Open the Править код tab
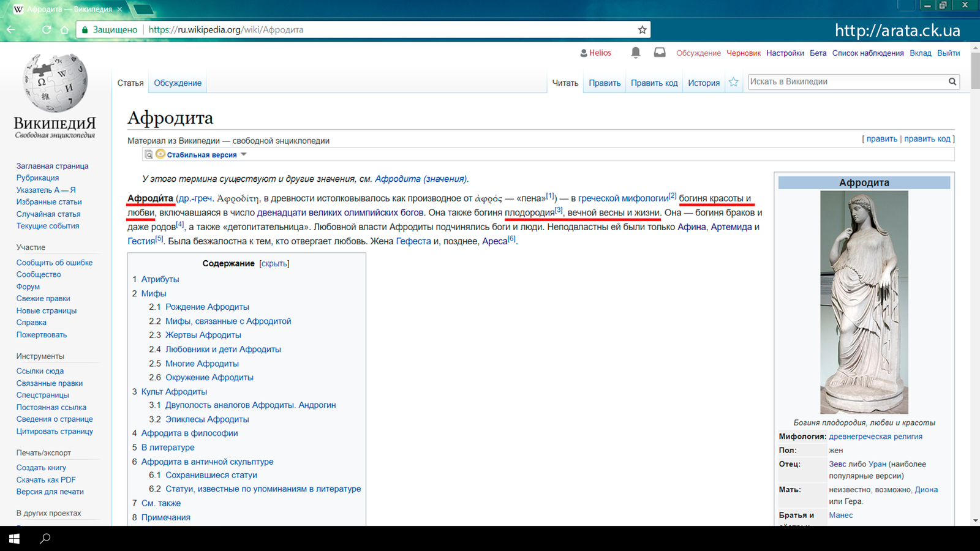 (654, 83)
